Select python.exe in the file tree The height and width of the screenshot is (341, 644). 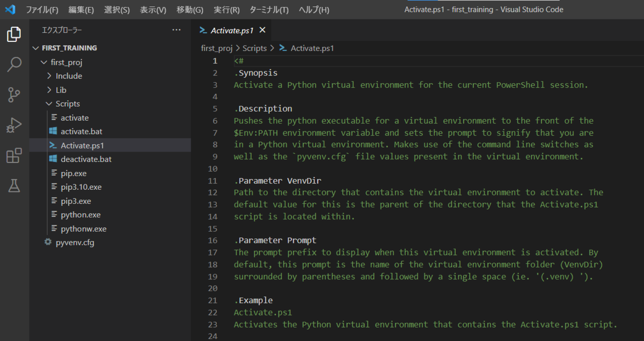pos(80,215)
